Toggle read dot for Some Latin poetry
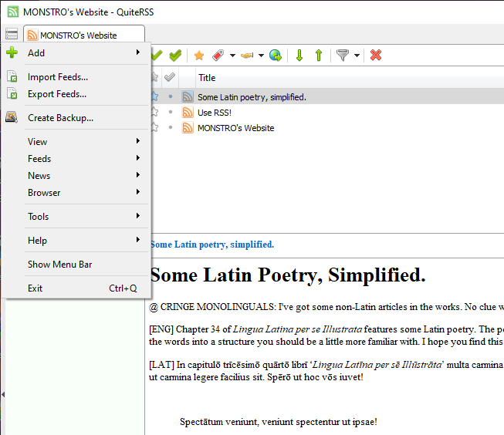 coord(171,96)
